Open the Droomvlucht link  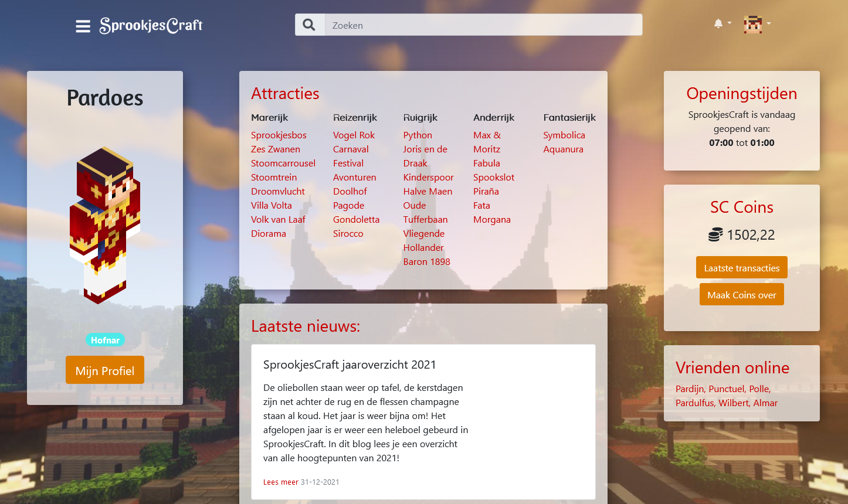tap(278, 191)
